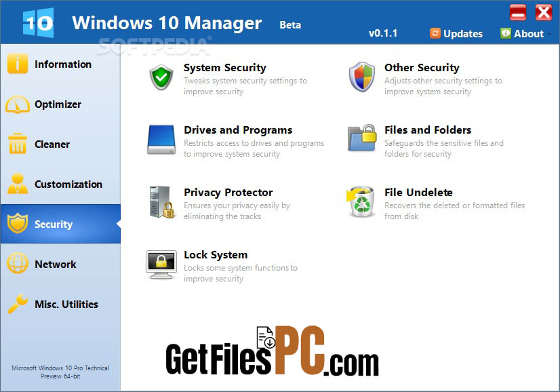Click the Lock System monitor icon
This screenshot has width=560, height=392.
[x=161, y=264]
